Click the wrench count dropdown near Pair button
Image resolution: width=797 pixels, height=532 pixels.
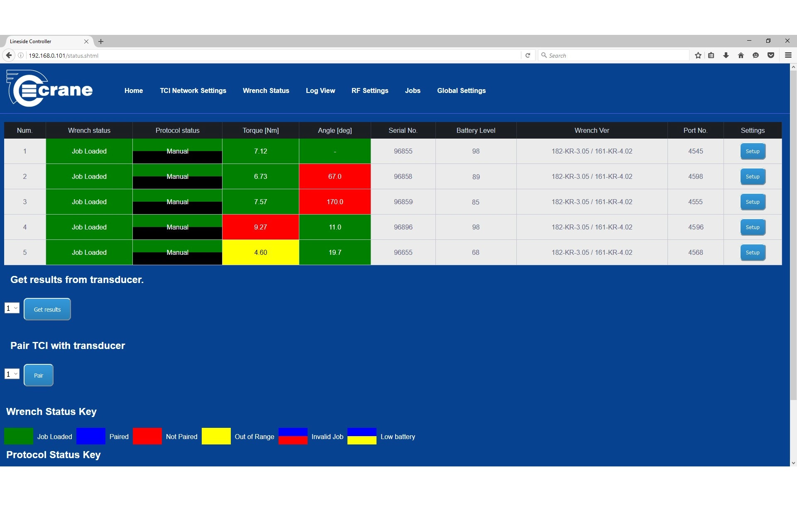pos(12,374)
